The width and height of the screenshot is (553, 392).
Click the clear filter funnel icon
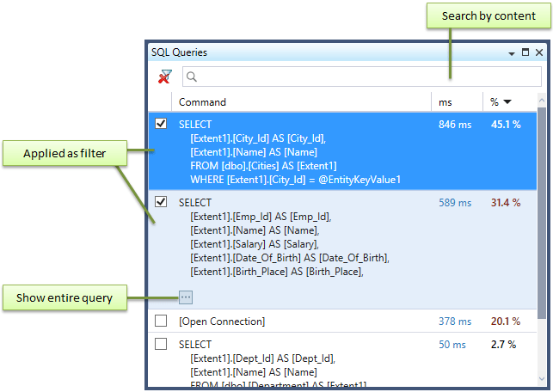pos(165,77)
